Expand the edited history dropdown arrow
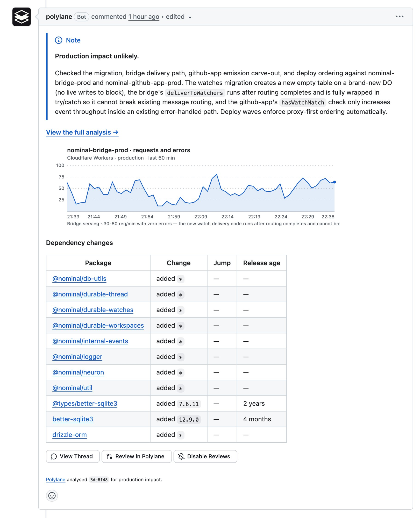This screenshot has width=420, height=518. coord(190,17)
